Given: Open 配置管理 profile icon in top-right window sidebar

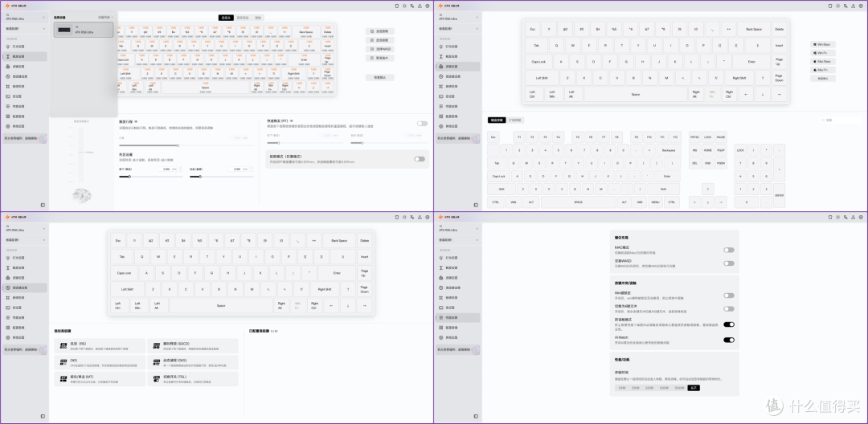Looking at the screenshot, I should (x=442, y=116).
